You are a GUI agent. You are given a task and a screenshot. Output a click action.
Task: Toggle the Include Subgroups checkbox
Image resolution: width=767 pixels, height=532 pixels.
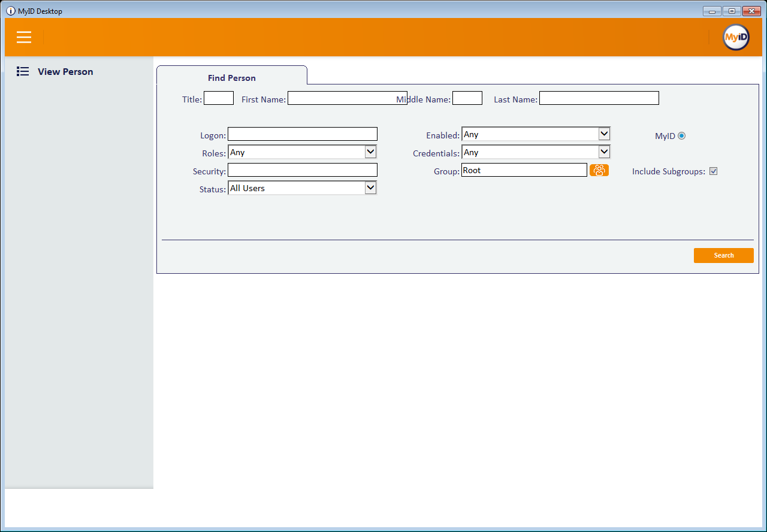point(713,171)
